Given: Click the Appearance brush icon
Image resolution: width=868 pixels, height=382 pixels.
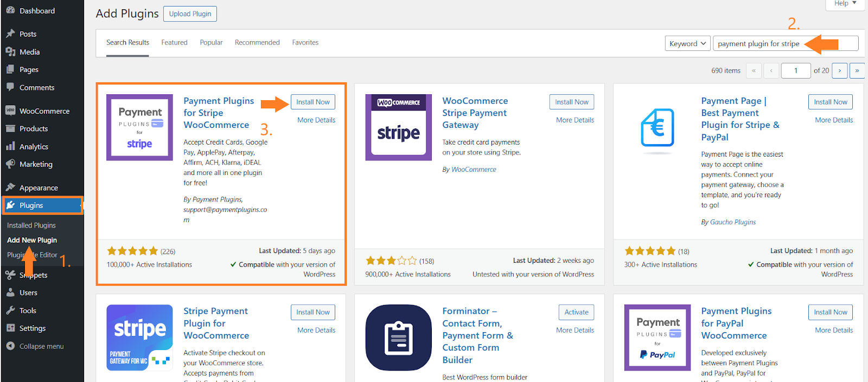Looking at the screenshot, I should point(10,187).
